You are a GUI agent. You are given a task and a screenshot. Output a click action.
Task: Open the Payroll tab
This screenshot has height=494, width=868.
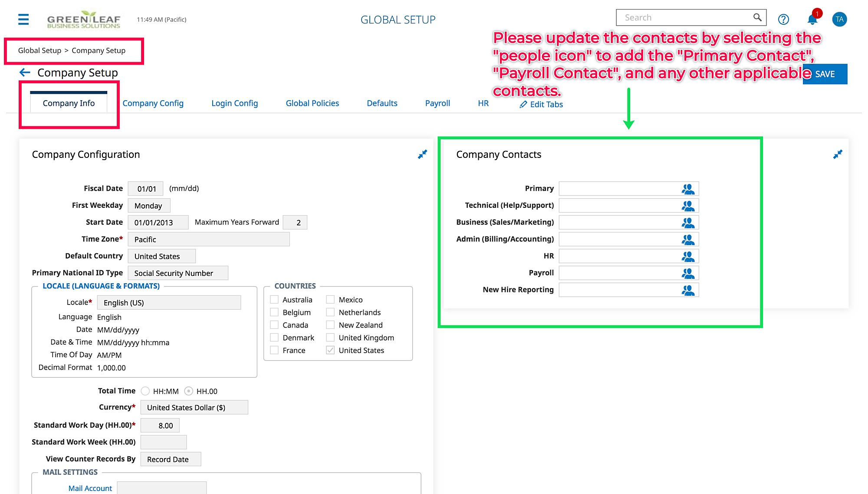point(437,103)
